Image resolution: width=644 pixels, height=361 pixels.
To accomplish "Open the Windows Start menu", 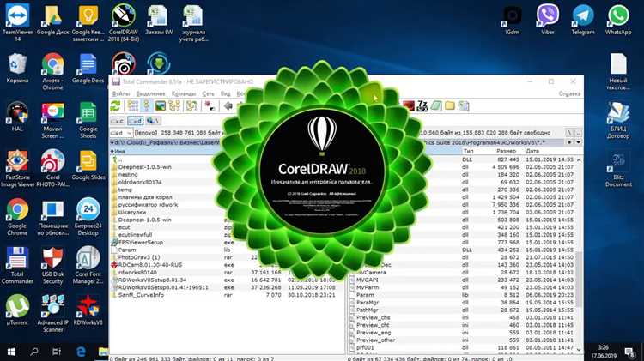I will tap(11, 352).
